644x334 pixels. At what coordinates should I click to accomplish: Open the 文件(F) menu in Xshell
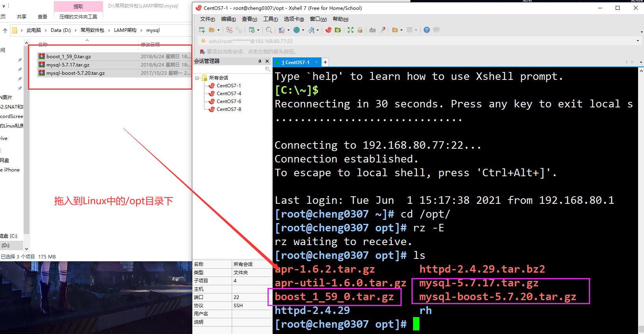tap(207, 19)
